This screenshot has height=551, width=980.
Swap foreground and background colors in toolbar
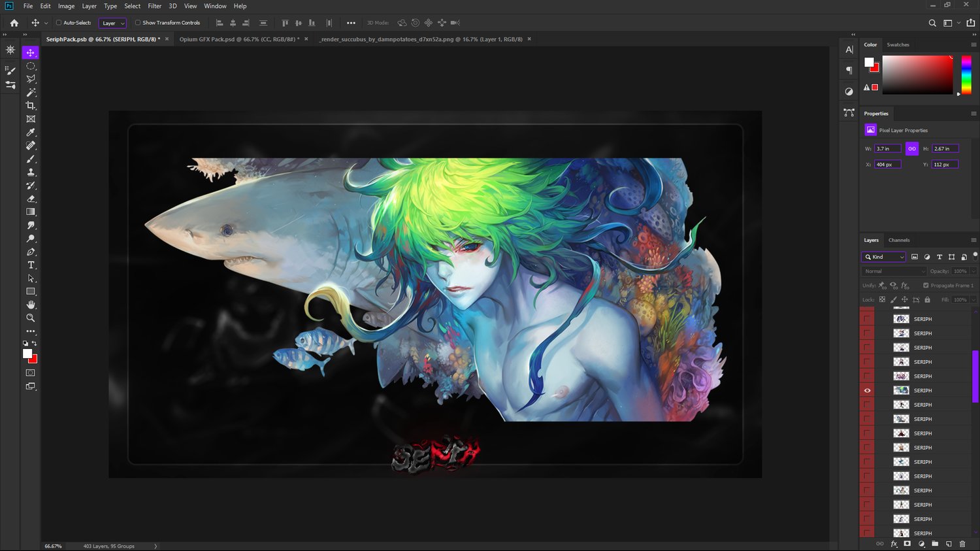click(34, 343)
